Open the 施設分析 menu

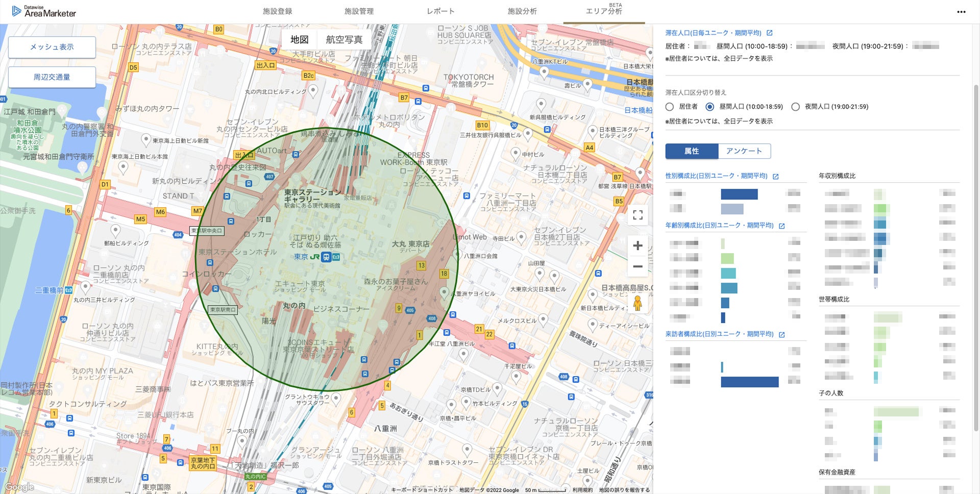[x=522, y=11]
